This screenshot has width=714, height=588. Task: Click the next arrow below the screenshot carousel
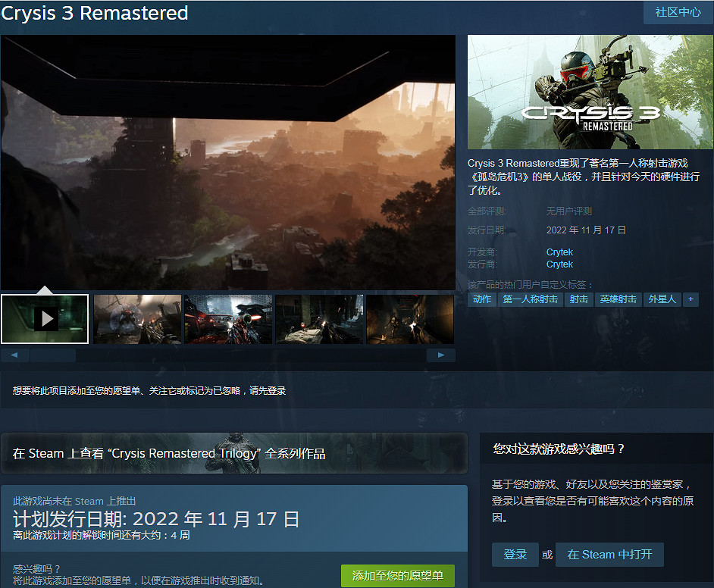440,355
